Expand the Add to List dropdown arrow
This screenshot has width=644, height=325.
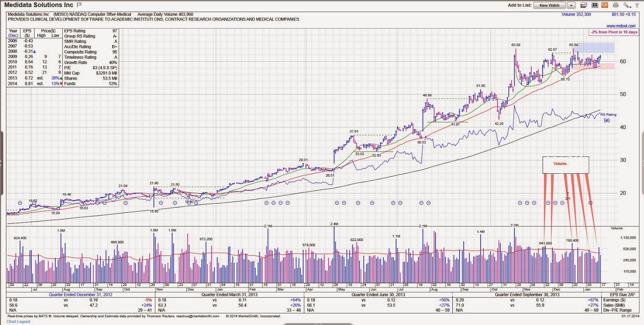pyautogui.click(x=571, y=5)
